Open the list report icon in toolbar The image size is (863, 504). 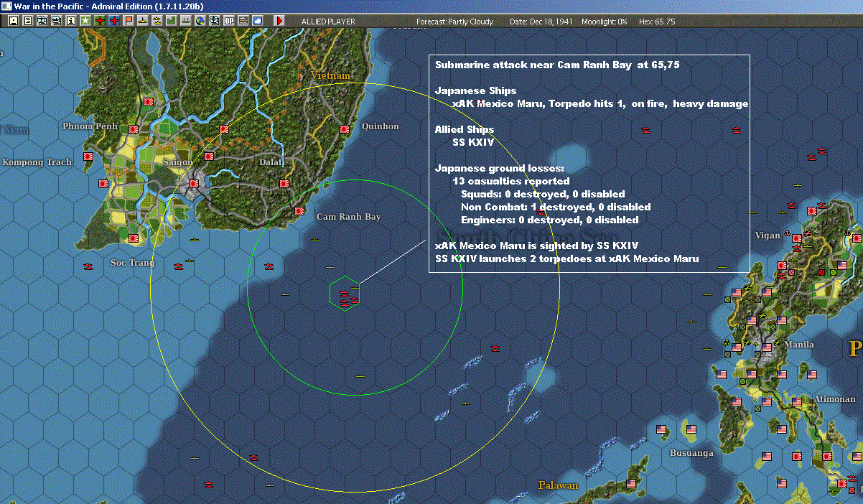tap(28, 21)
